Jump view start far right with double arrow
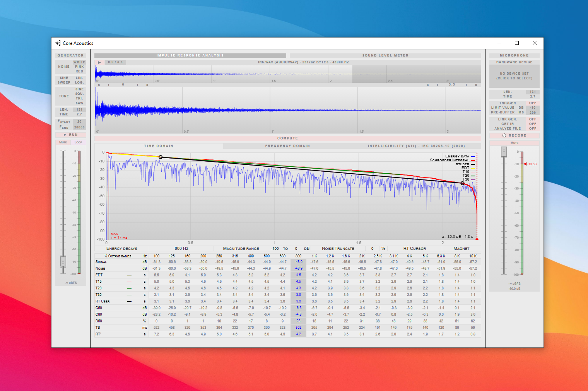Image resolution: width=588 pixels, height=391 pixels. (x=147, y=85)
